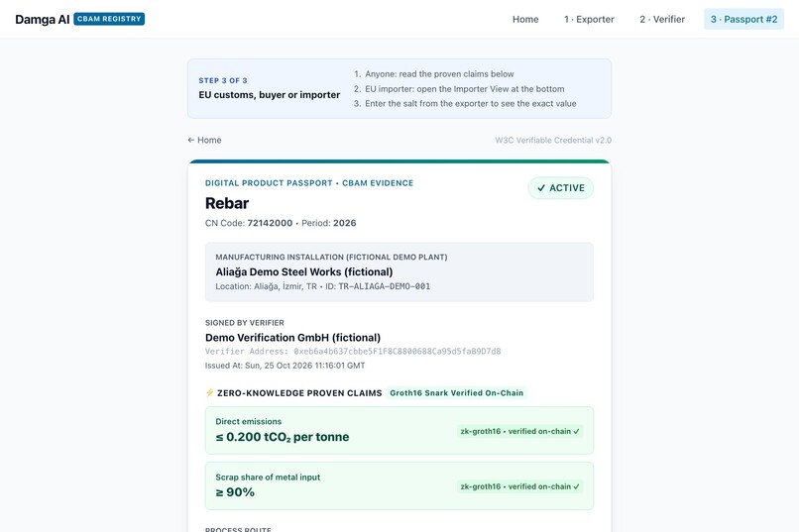The width and height of the screenshot is (799, 532).
Task: Click the Verifier Address 0xeb6a4b63 hash
Action: click(397, 352)
